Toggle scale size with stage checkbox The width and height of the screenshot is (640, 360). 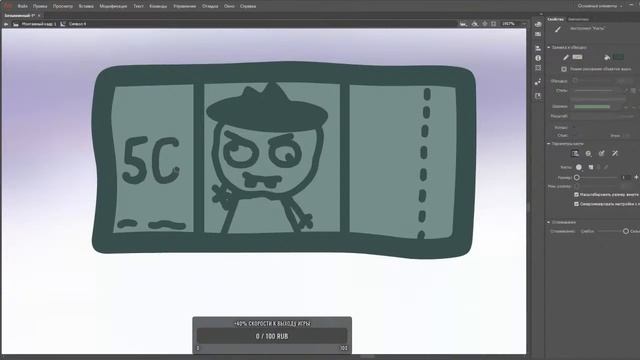point(576,195)
